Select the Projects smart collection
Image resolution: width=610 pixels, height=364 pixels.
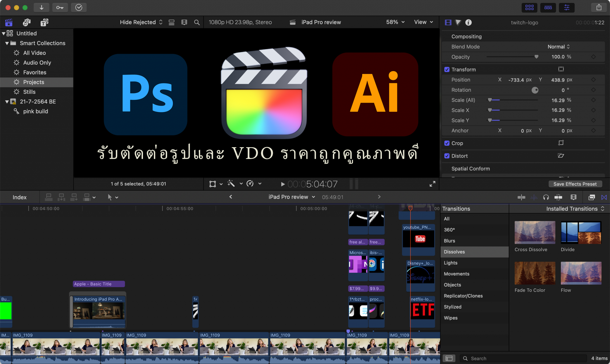pos(36,82)
